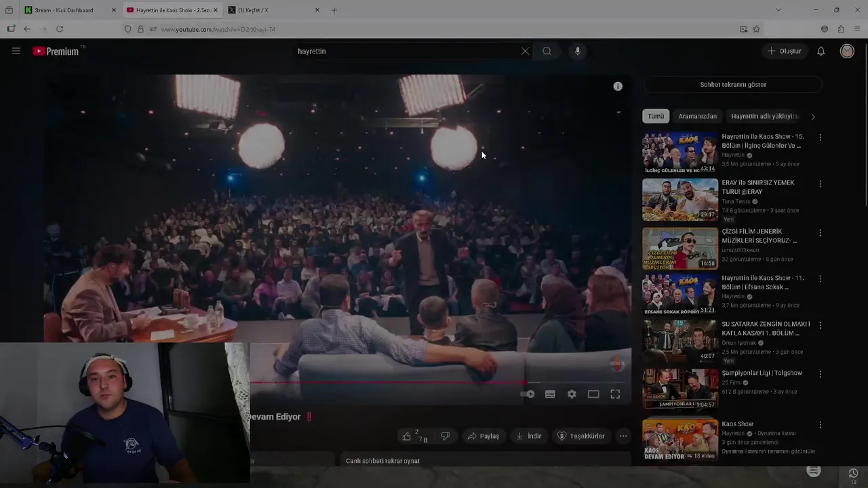Screen dimensions: 868x488
Task: Open options for ÇİZGİ FİLM JENERİK video
Action: coord(820,232)
